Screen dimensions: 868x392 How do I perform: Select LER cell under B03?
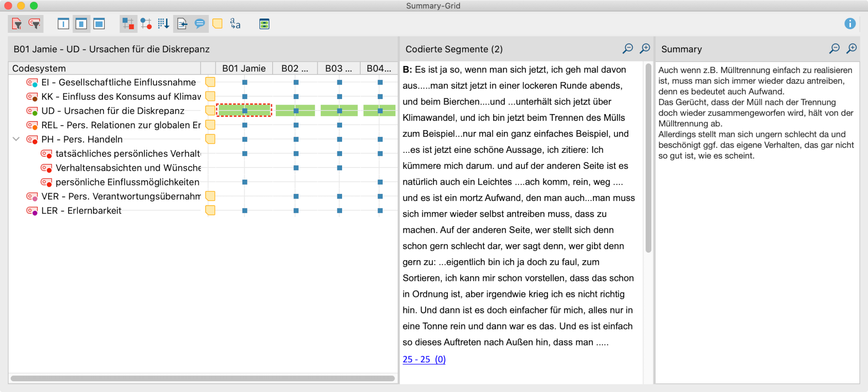click(x=339, y=210)
